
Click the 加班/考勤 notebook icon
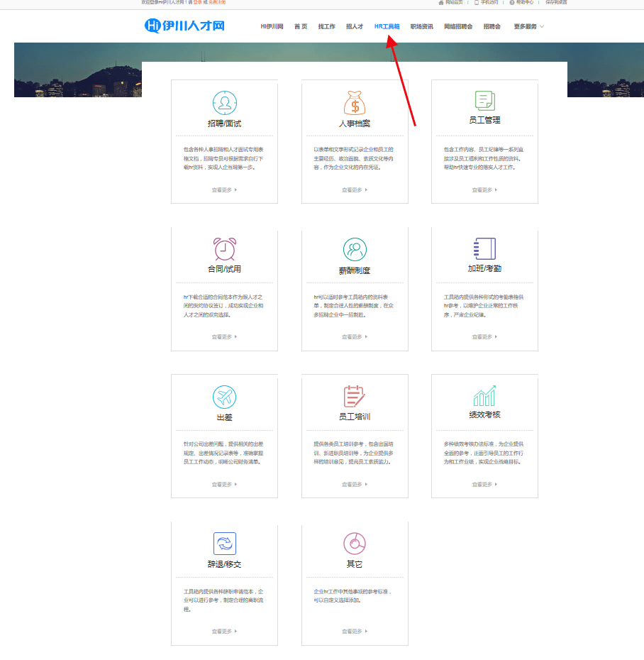pos(484,248)
